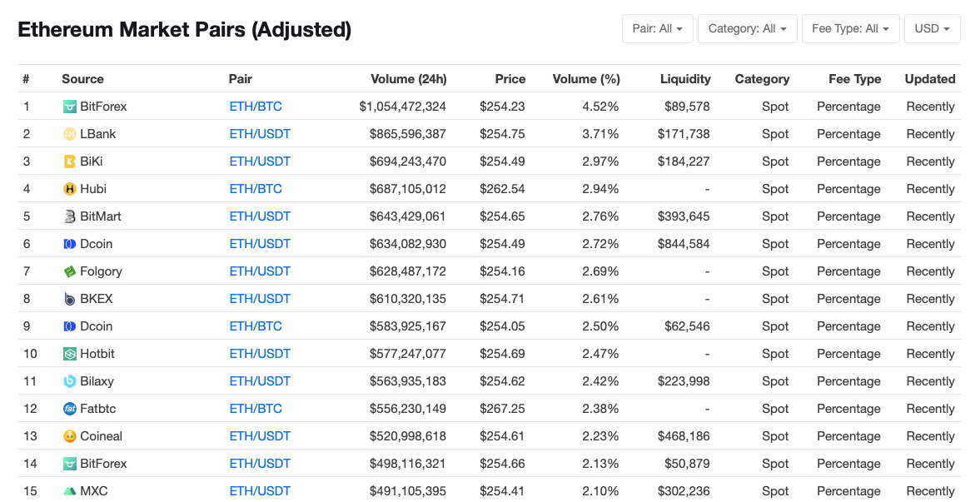Open the Fee Type: All dropdown
Viewport: 980px width, 502px height.
[x=850, y=28]
